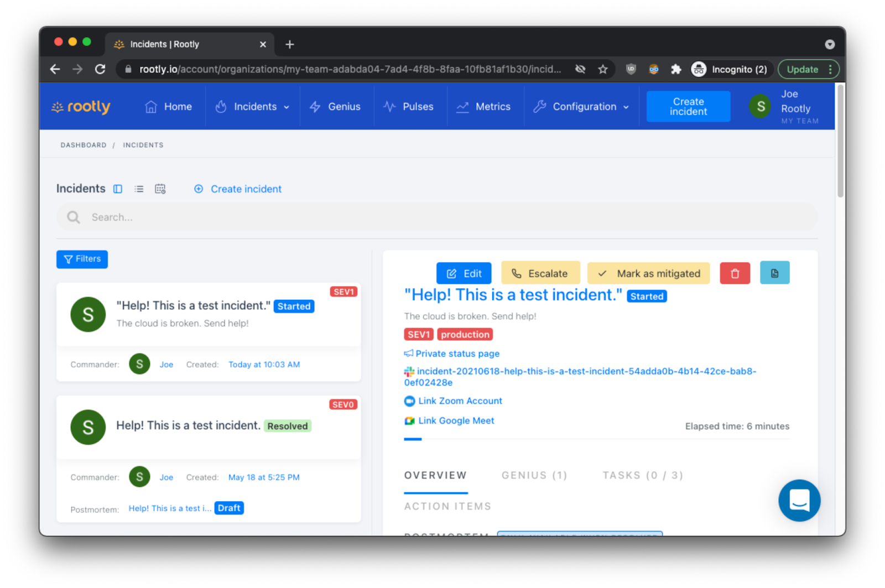Viewport: 885px width, 588px height.
Task: Select the resolved SEV0 incident card title
Action: (188, 425)
